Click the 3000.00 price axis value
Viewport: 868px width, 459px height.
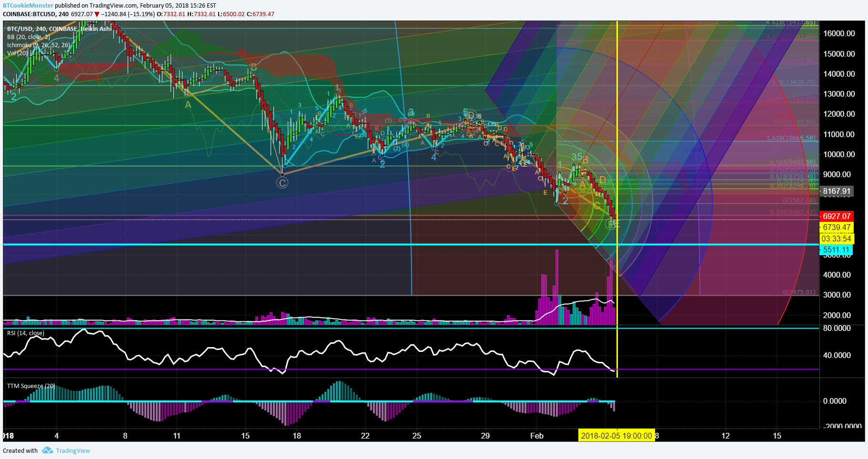pyautogui.click(x=837, y=295)
